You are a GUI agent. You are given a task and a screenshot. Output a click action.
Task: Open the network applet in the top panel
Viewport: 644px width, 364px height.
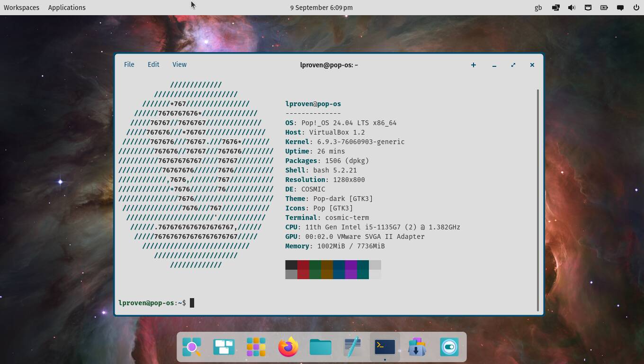pos(555,7)
